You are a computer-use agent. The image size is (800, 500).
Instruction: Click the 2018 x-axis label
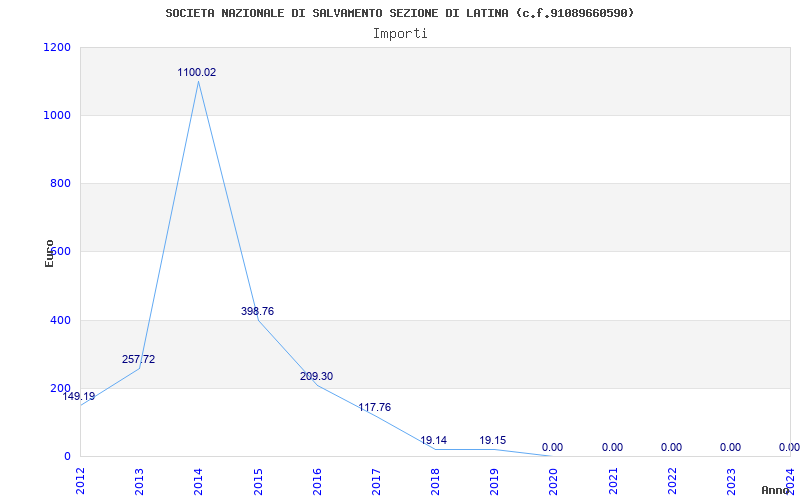435,481
